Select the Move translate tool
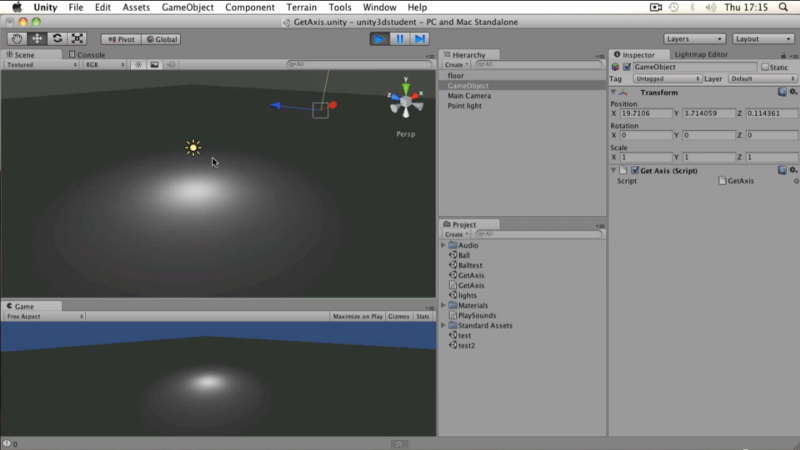The height and width of the screenshot is (450, 800). [x=37, y=39]
